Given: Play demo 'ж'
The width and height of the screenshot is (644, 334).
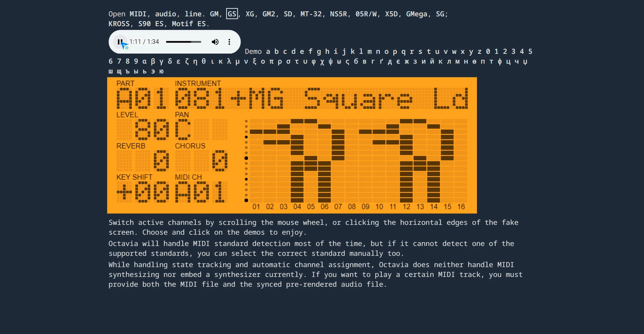Looking at the screenshot, I should click(x=407, y=61).
